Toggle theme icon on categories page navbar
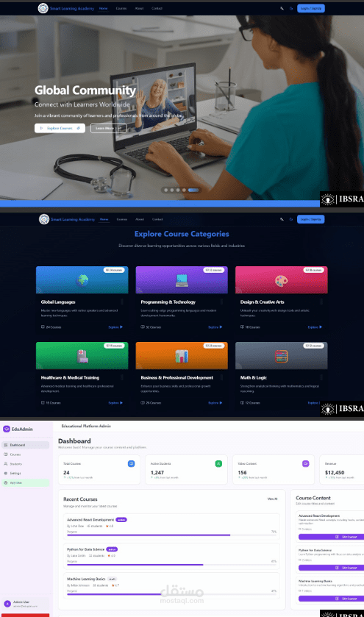 coord(291,219)
